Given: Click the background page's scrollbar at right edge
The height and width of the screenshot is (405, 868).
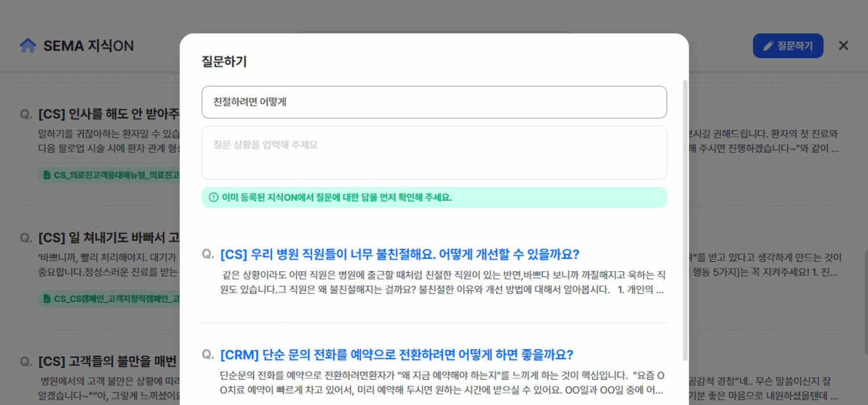Looking at the screenshot, I should click(866, 303).
